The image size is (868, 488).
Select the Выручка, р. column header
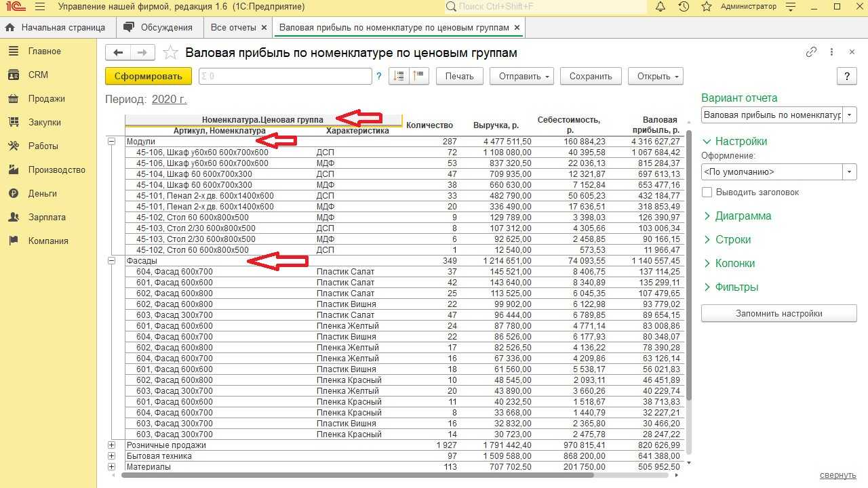(x=496, y=125)
